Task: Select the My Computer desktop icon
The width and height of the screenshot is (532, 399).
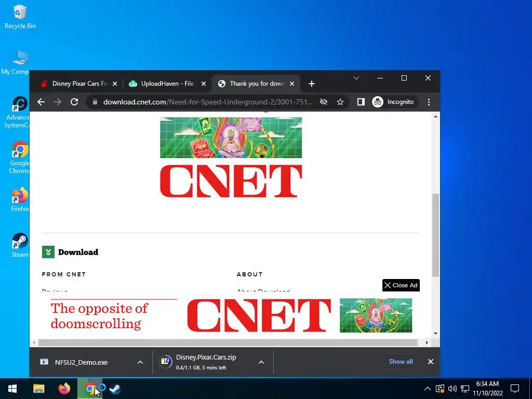Action: click(17, 62)
